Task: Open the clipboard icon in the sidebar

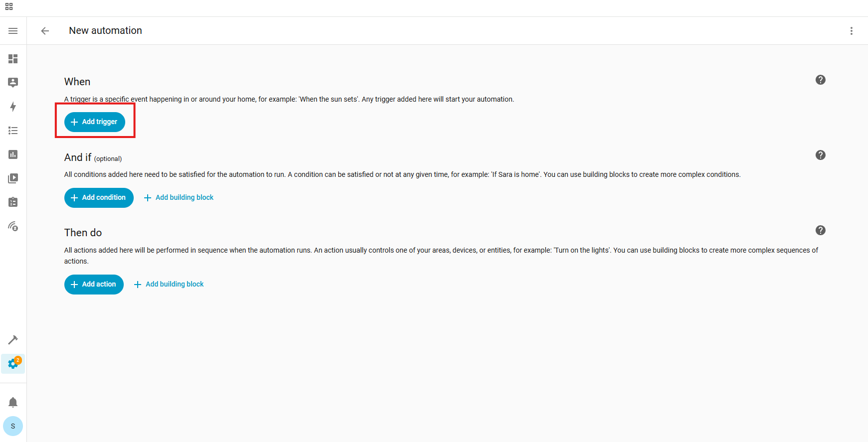Action: (x=13, y=202)
